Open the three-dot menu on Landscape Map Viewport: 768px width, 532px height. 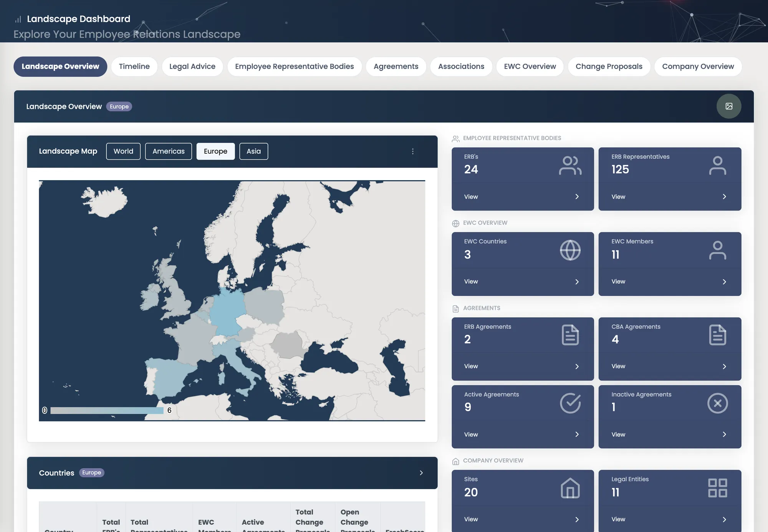click(413, 151)
